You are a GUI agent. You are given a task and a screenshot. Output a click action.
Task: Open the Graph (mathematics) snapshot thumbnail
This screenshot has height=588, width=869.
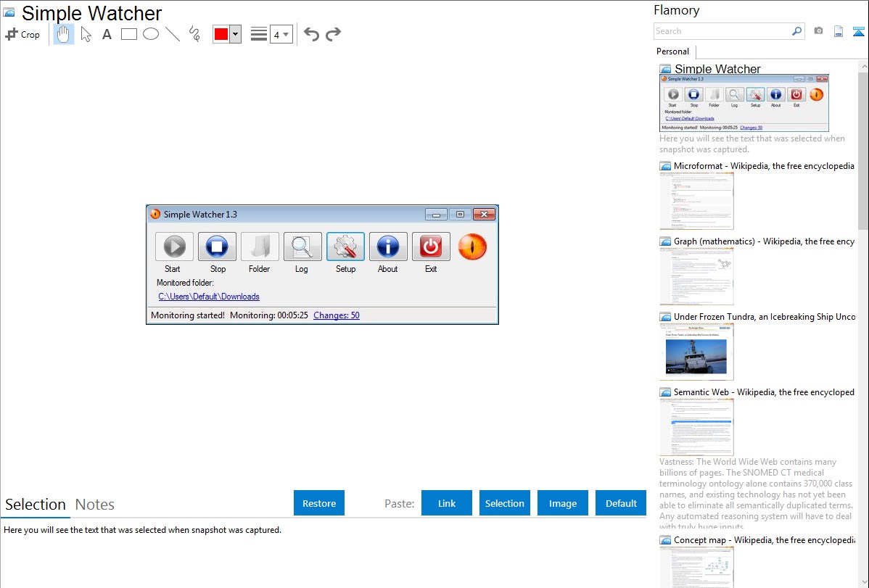pos(696,276)
